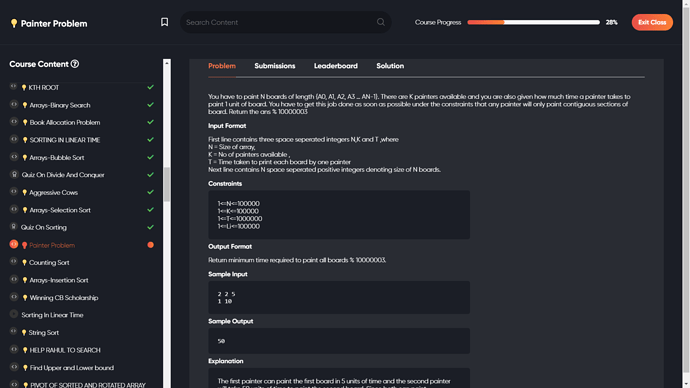Open the Leaderboard tab
The width and height of the screenshot is (690, 388).
click(x=336, y=66)
